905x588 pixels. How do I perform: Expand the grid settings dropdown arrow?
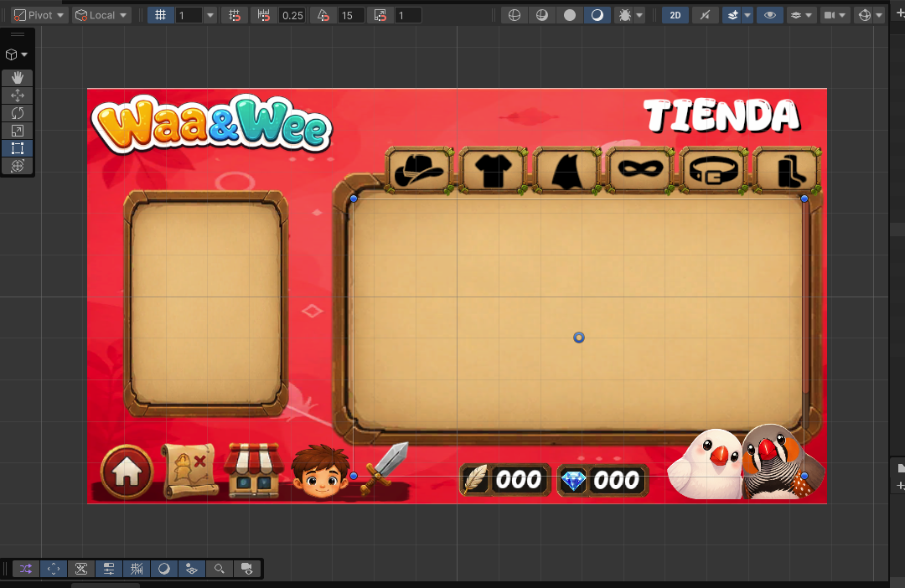[x=210, y=15]
